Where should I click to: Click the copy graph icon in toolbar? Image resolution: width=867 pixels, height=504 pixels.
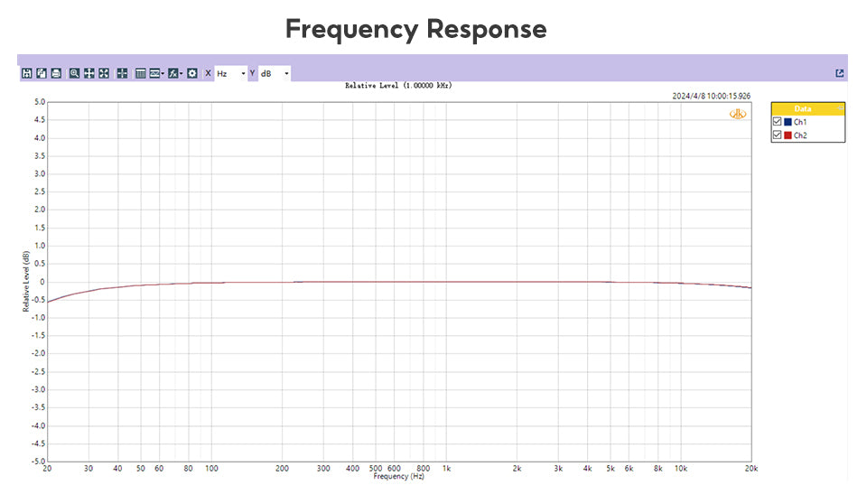[x=42, y=73]
